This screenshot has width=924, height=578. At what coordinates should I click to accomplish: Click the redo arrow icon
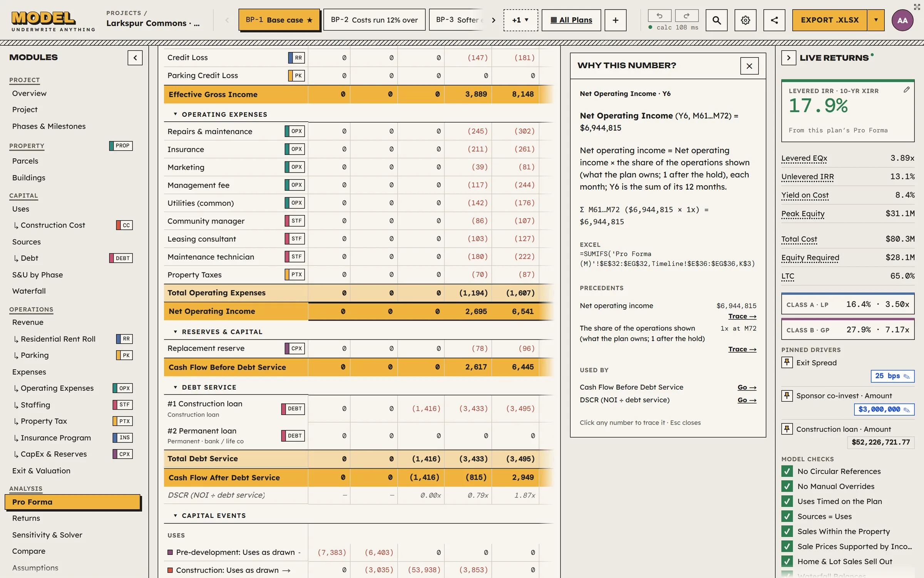coord(686,16)
